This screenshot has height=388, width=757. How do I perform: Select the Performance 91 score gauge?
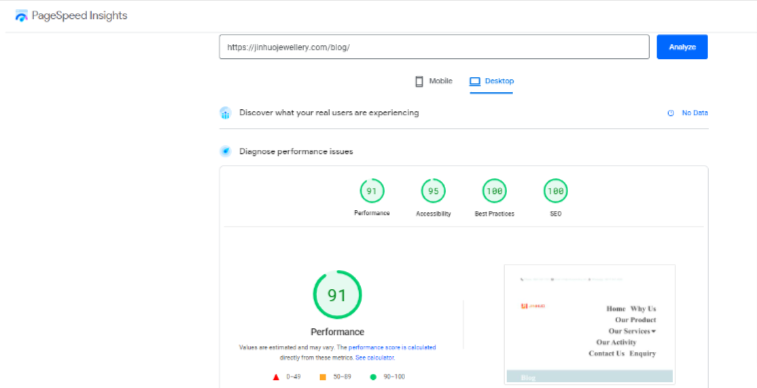click(372, 191)
